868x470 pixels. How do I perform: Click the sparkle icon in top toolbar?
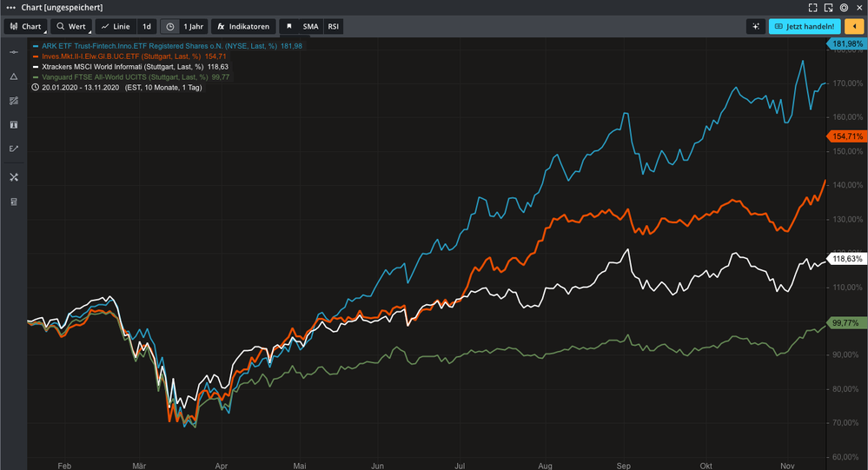(x=756, y=26)
